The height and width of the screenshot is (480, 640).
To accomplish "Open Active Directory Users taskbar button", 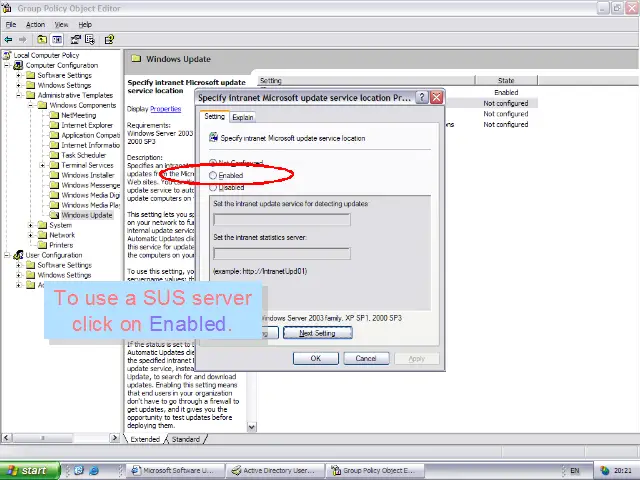I will coord(276,471).
